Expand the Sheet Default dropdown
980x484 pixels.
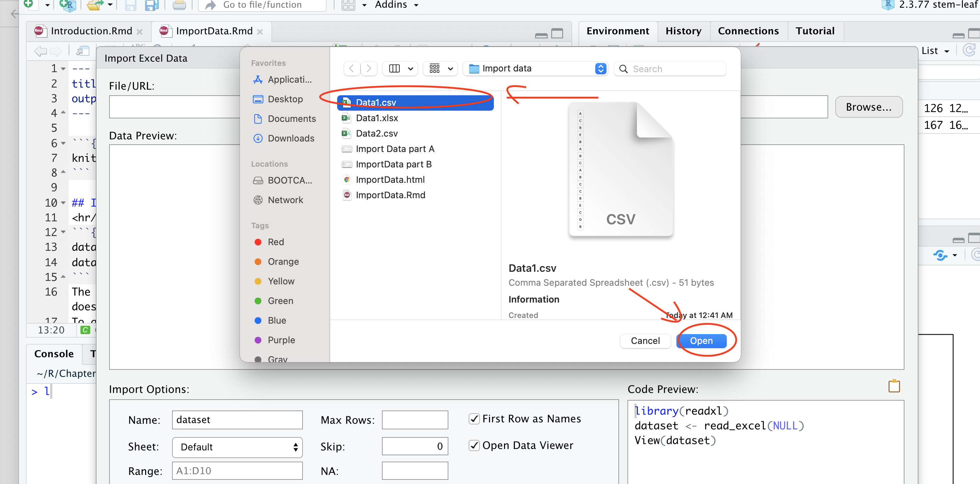237,447
